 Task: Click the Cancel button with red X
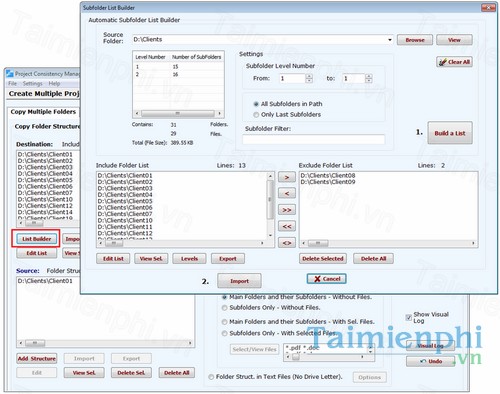click(326, 279)
